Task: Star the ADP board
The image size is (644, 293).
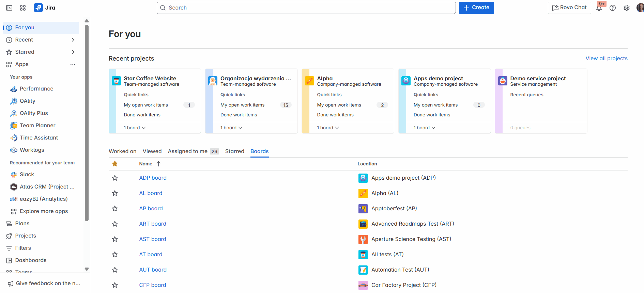Action: (115, 178)
